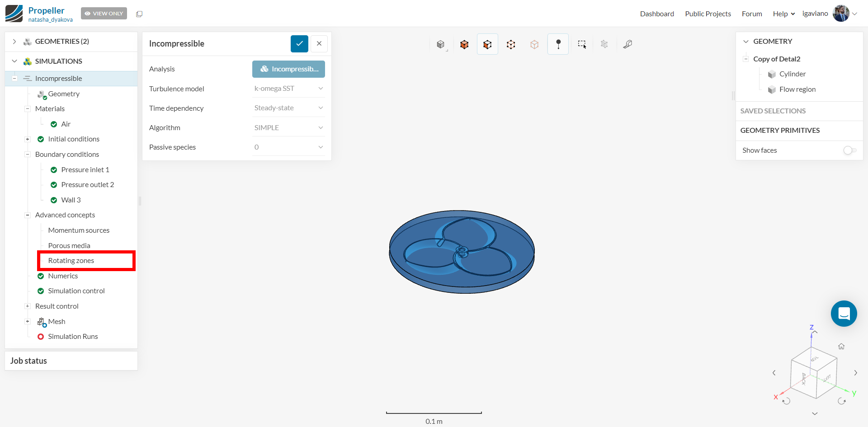Screen dimensions: 868x427
Task: Open the Dashboard link
Action: 657,14
